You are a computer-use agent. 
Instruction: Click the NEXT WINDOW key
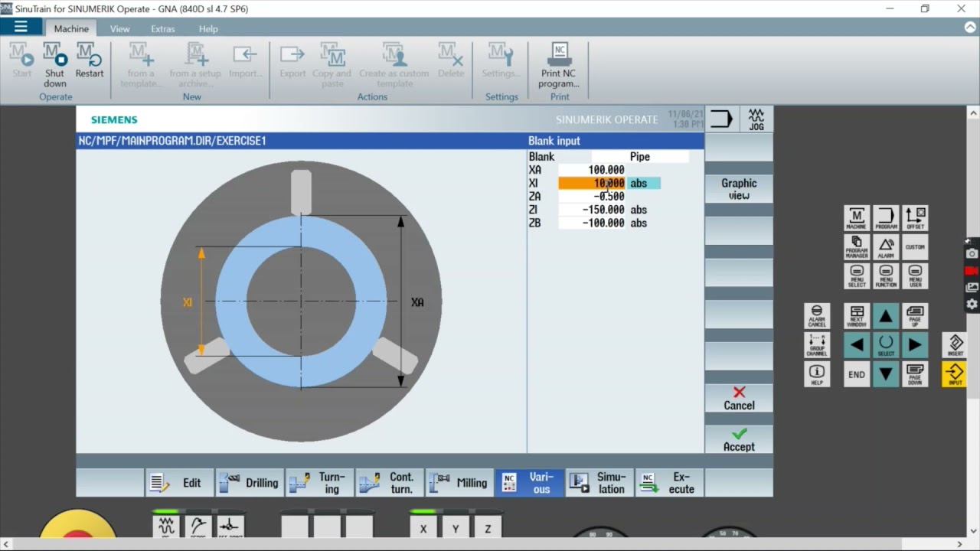click(857, 316)
